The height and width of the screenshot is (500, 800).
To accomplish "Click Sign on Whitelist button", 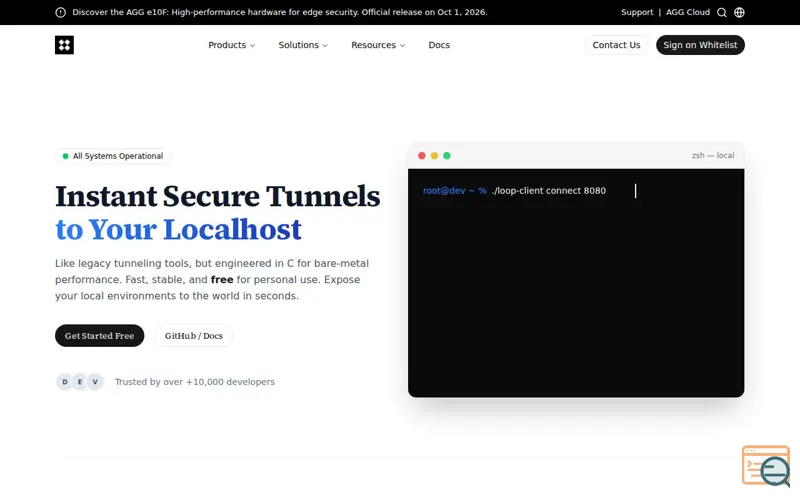I will 700,45.
